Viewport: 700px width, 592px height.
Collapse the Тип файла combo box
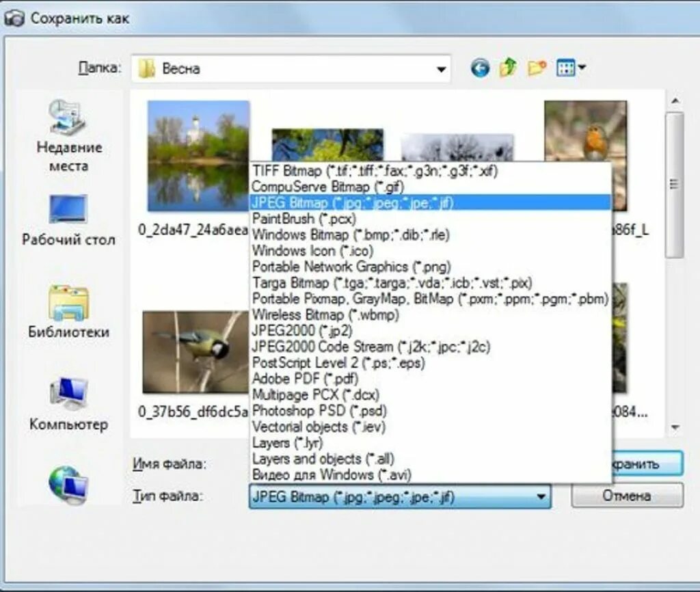coord(541,496)
